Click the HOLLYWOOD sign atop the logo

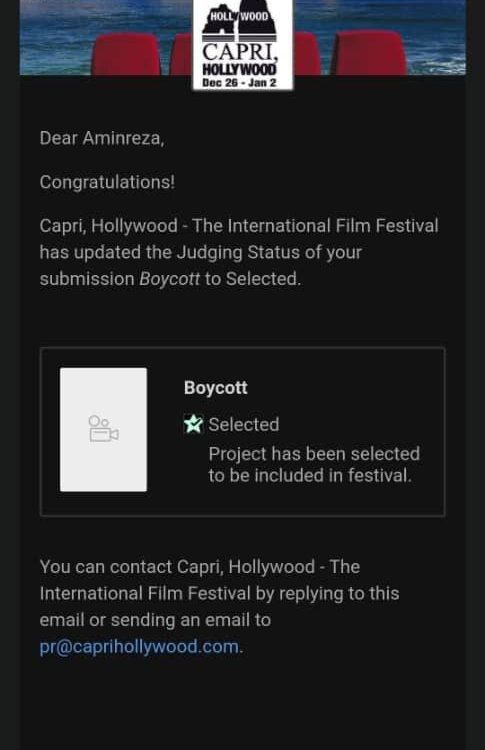point(240,17)
